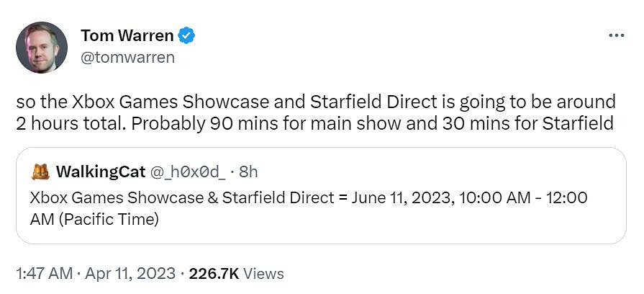Click Tom Warren's profile photo avatar
Screen dimensions: 644x294
point(42,47)
